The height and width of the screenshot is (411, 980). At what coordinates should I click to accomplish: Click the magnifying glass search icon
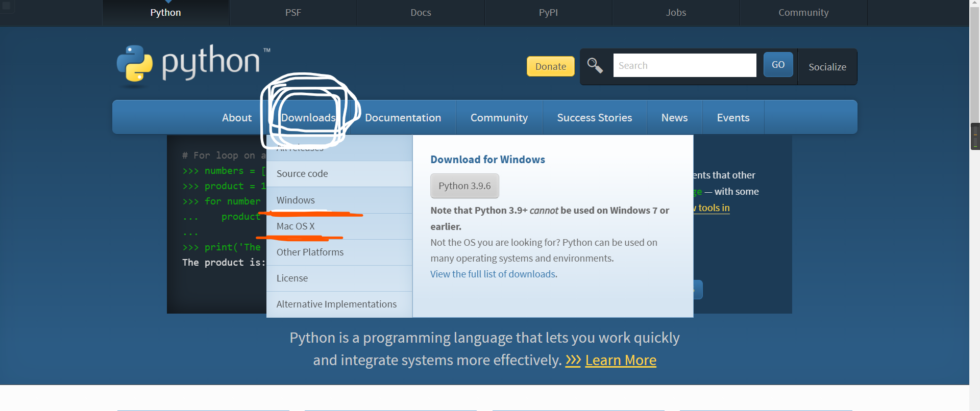click(595, 65)
